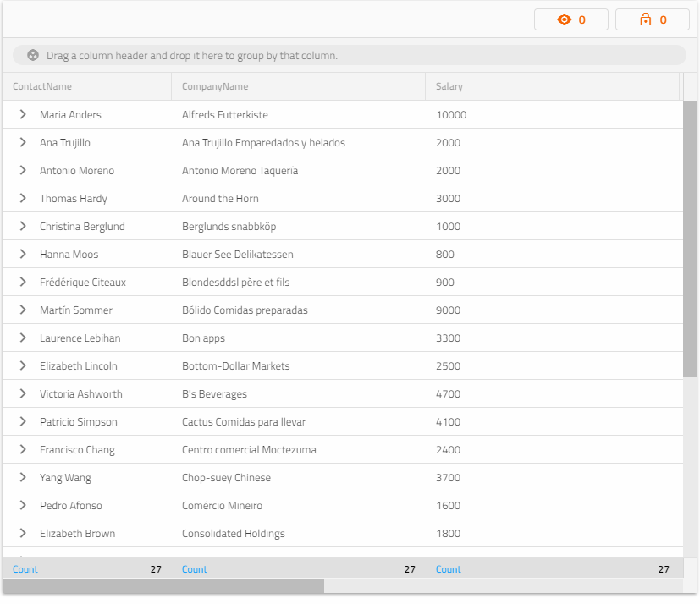The height and width of the screenshot is (604, 700).
Task: Click the salary value 1800
Action: point(448,533)
